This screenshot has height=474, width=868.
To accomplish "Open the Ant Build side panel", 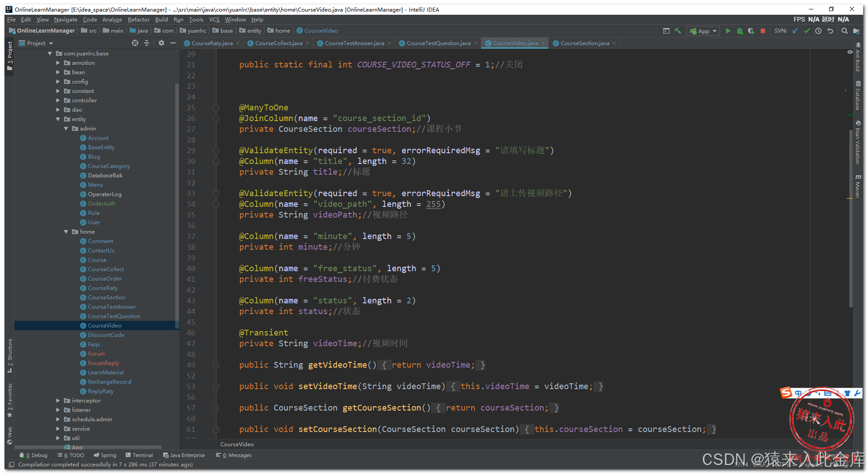I will click(858, 57).
